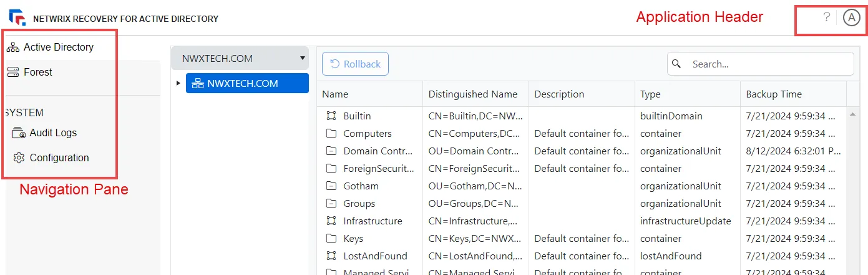
Task: Click the builtinDomain type cell
Action: pyautogui.click(x=671, y=116)
